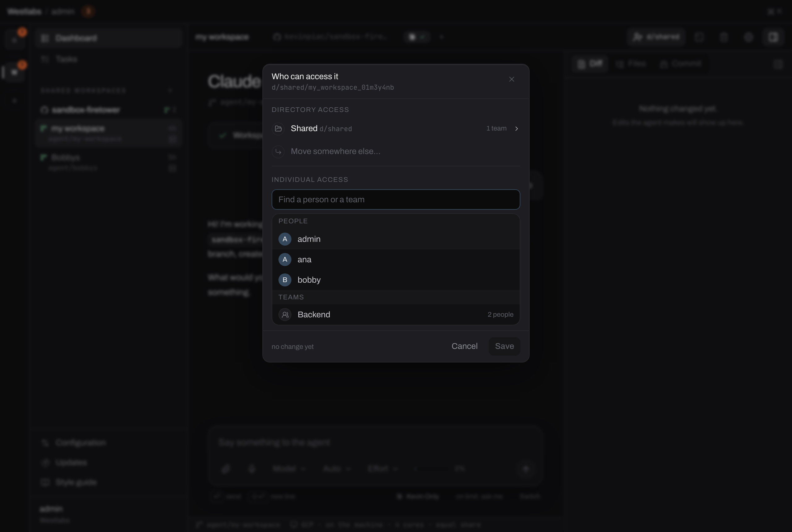The height and width of the screenshot is (532, 792).
Task: Close the Who can access it dialog
Action: (511, 79)
